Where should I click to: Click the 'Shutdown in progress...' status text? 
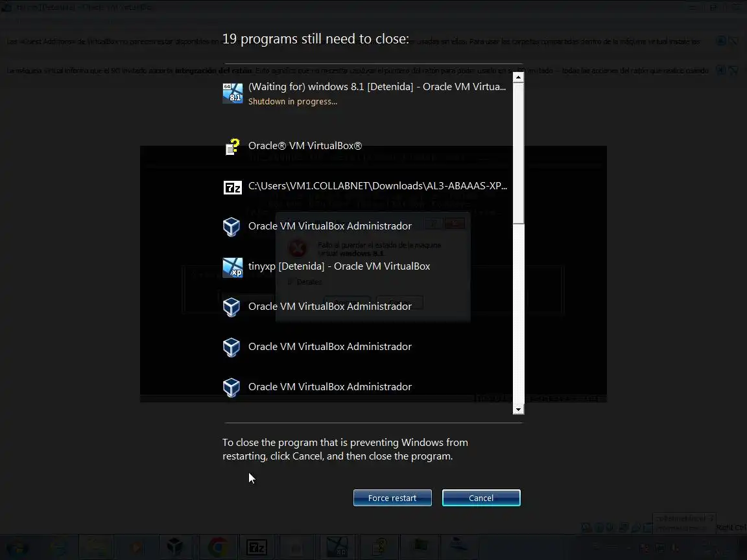coord(292,101)
